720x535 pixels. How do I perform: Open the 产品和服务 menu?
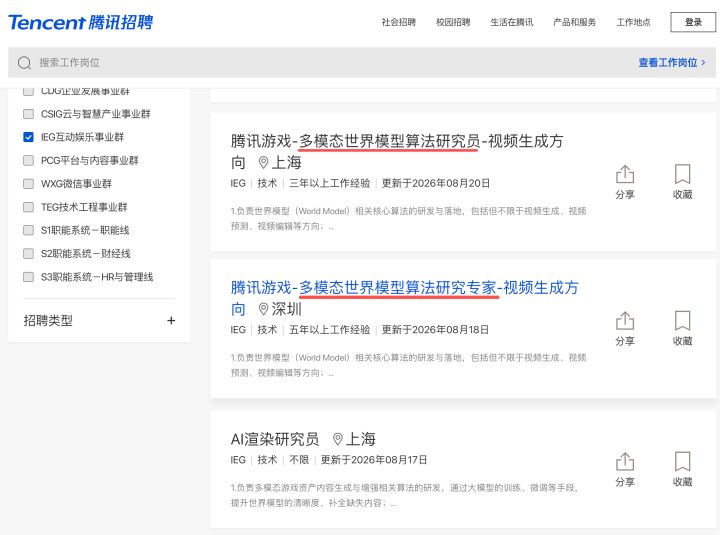pyautogui.click(x=574, y=22)
